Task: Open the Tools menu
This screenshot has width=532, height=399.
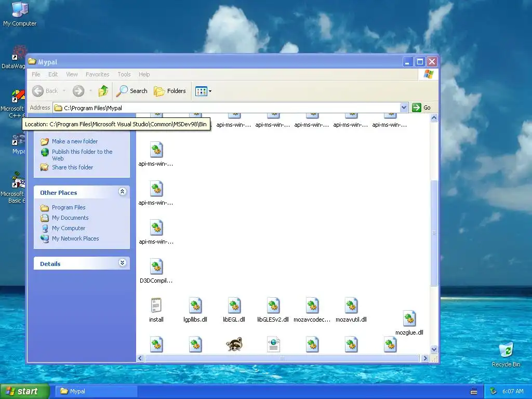Action: 124,74
